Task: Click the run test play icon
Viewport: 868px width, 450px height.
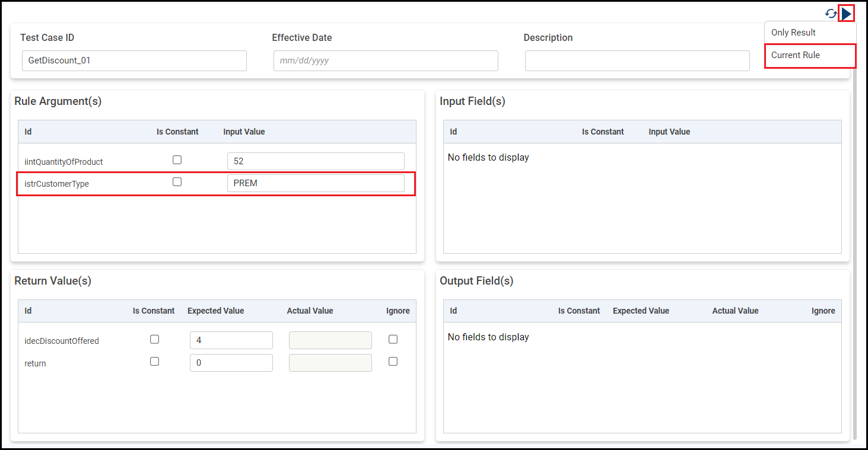Action: [847, 13]
